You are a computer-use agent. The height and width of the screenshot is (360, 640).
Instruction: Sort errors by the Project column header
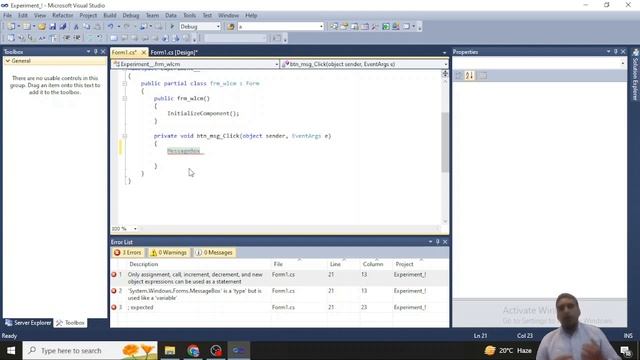pos(404,264)
